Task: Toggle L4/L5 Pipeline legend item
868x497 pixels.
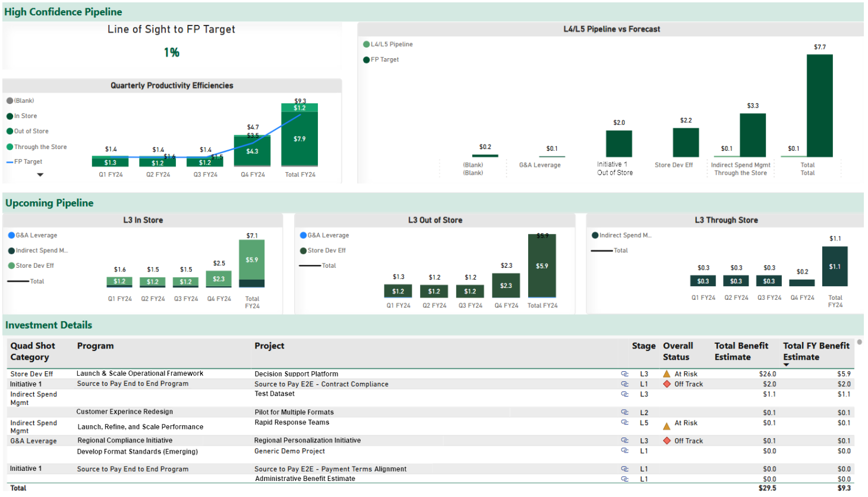Action: tap(391, 45)
